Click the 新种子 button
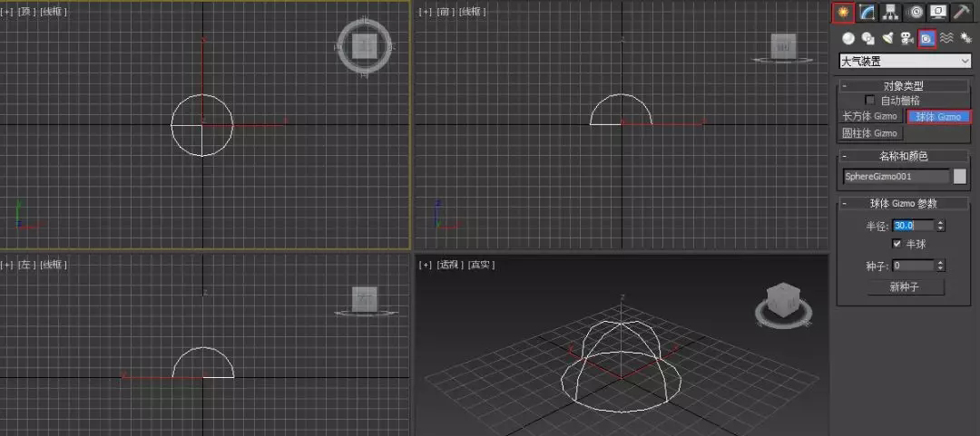The height and width of the screenshot is (436, 980). (906, 287)
